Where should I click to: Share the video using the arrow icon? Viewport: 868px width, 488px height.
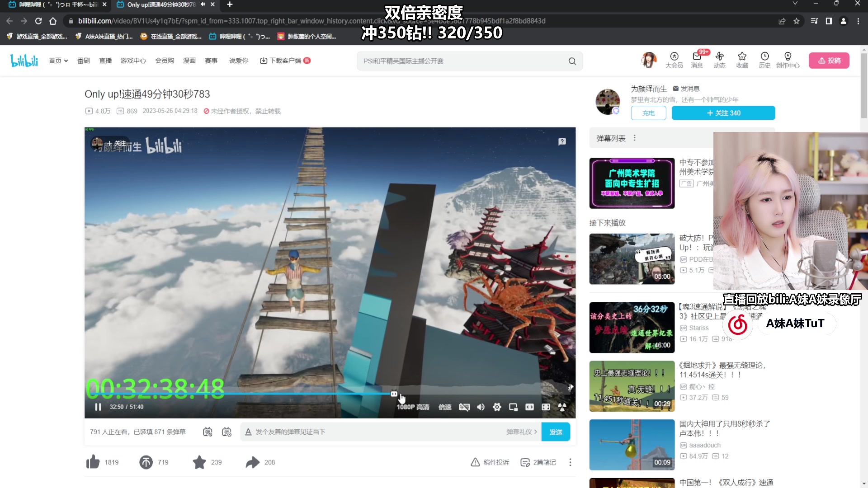[x=253, y=462]
